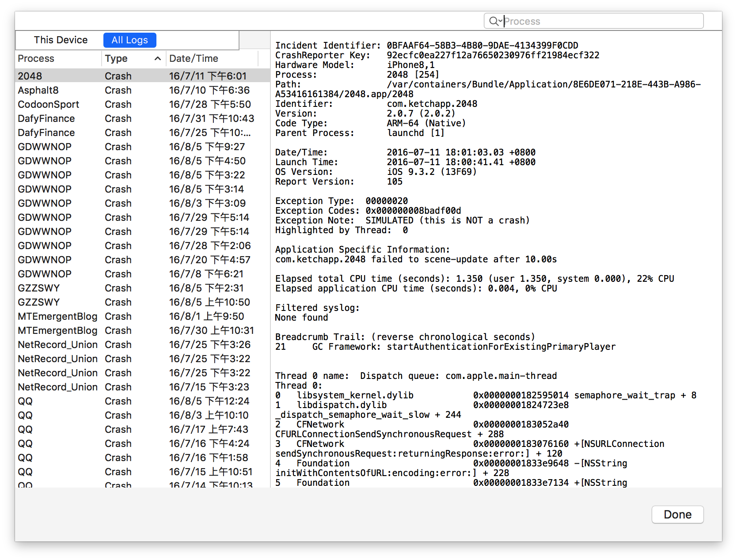Screen dimensions: 737x560
Task: Switch to This Device tab
Action: pos(61,40)
